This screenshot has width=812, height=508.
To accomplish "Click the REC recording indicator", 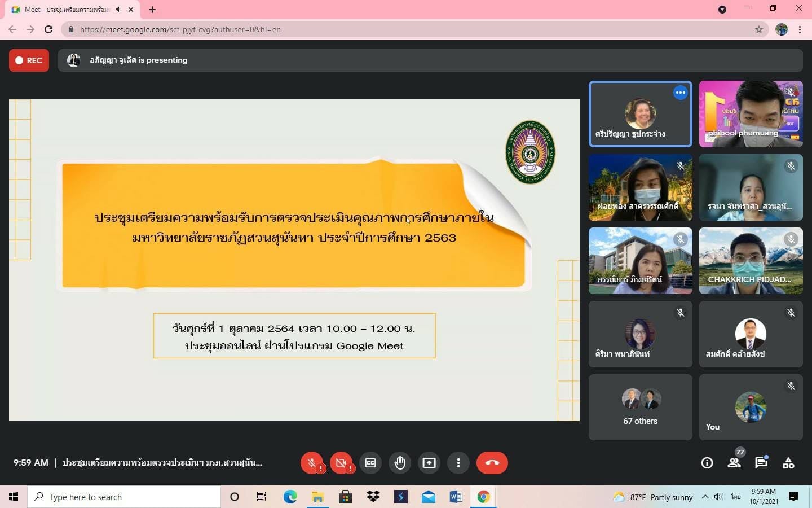I will 29,60.
